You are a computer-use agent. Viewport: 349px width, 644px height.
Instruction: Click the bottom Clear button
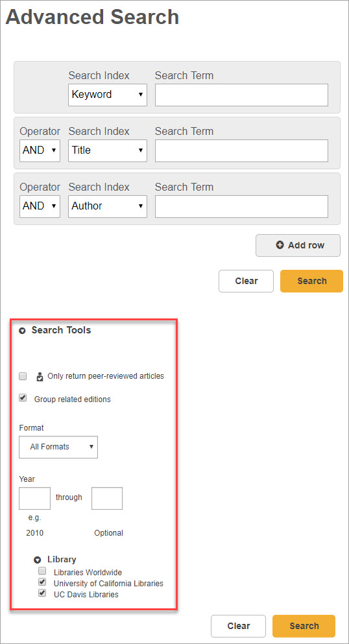[238, 626]
